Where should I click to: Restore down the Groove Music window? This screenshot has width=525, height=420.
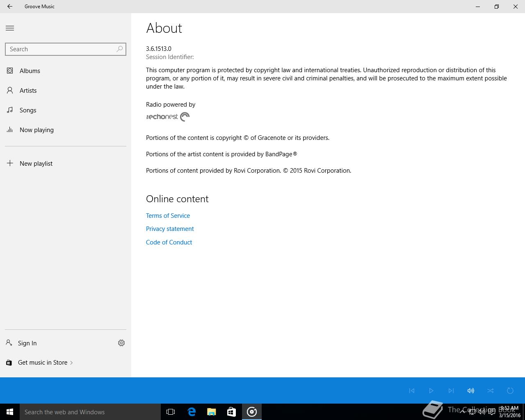pos(497,6)
